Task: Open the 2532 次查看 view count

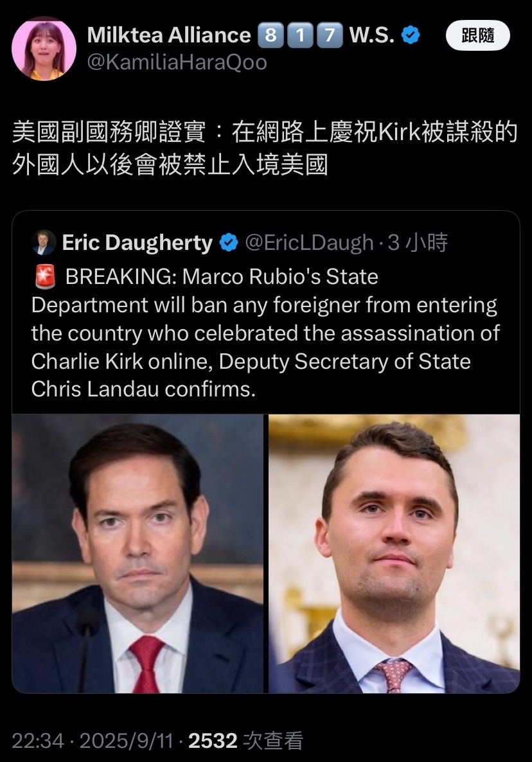Action: [246, 741]
